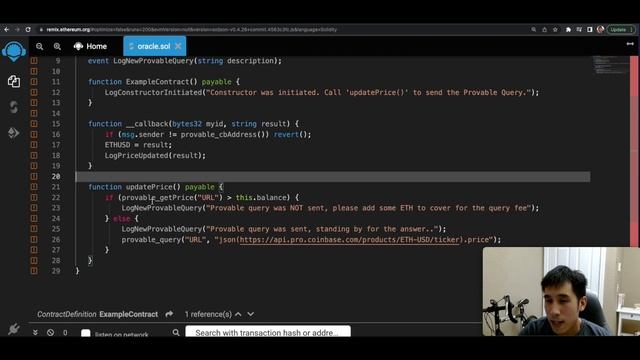Click 'LogPriceUpdated(result);' on line 18
640x360 pixels.
coord(155,156)
